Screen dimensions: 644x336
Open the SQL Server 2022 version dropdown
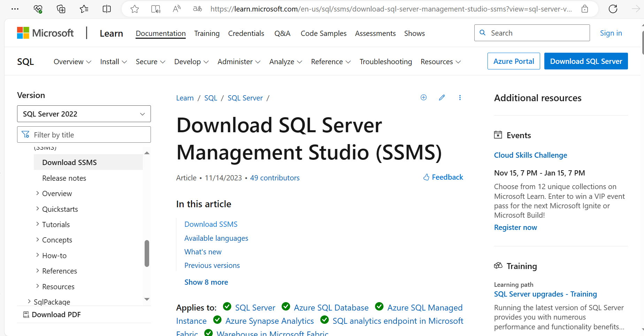point(84,114)
